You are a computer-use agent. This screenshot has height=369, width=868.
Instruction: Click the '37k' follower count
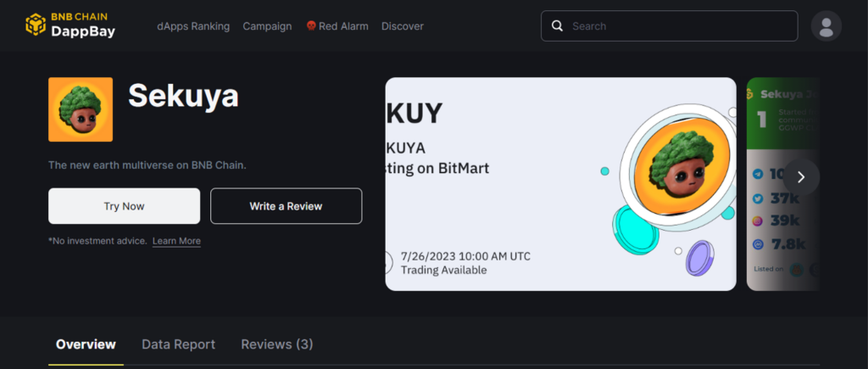tap(786, 198)
